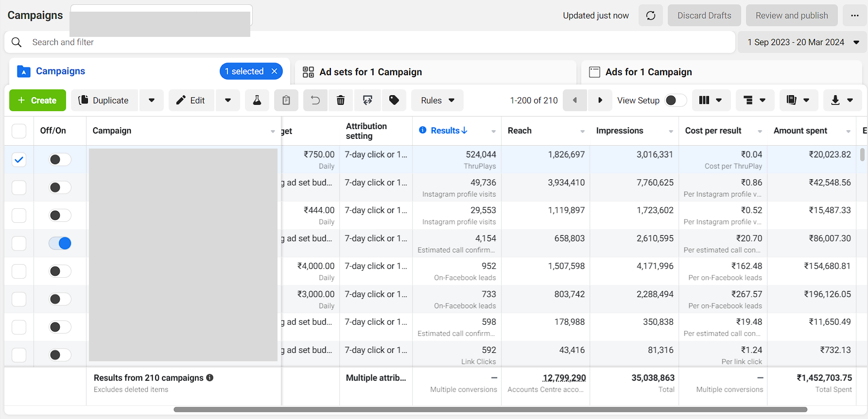
Task: Toggle the View Setup switch
Action: tap(675, 101)
